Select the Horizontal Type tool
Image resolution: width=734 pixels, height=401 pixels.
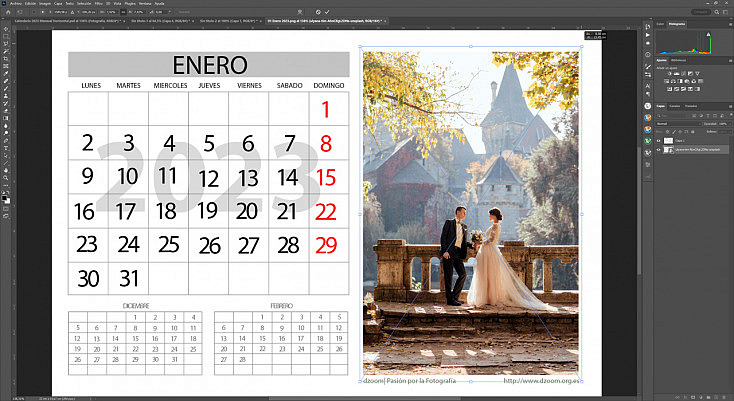click(6, 148)
